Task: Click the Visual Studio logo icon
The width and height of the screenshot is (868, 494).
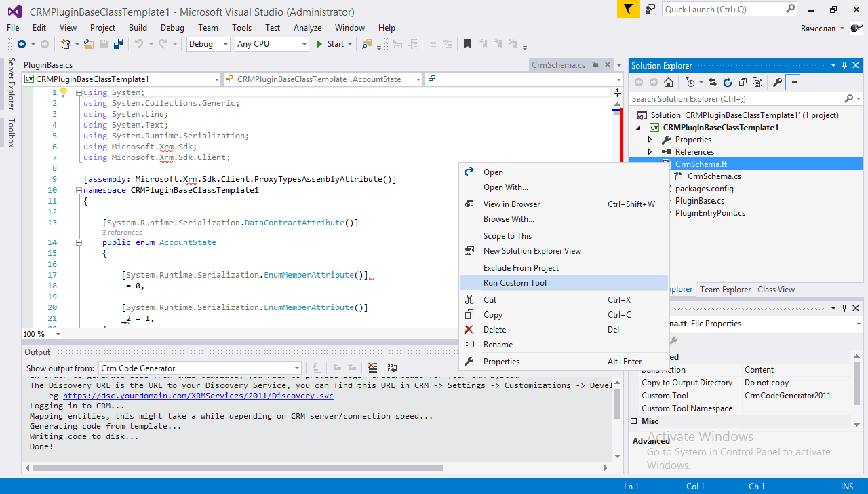Action: point(14,11)
